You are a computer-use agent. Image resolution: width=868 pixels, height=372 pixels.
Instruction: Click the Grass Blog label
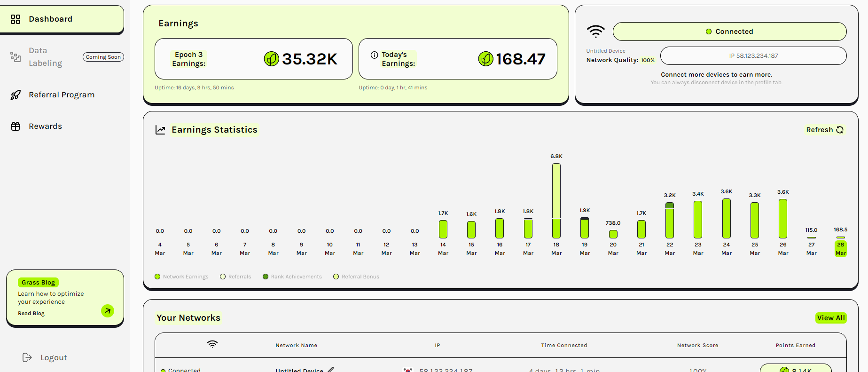[x=38, y=283]
